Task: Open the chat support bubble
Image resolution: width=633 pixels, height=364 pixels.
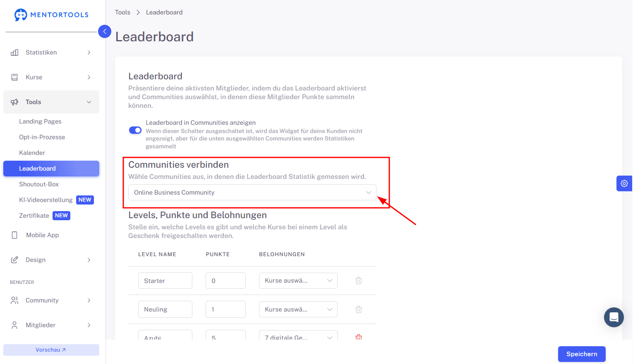Action: pos(614,317)
